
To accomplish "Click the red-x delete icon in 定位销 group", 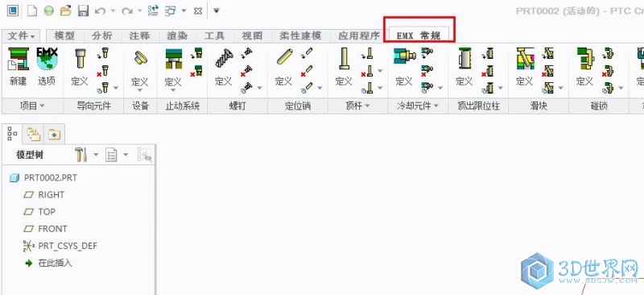I will (x=307, y=71).
